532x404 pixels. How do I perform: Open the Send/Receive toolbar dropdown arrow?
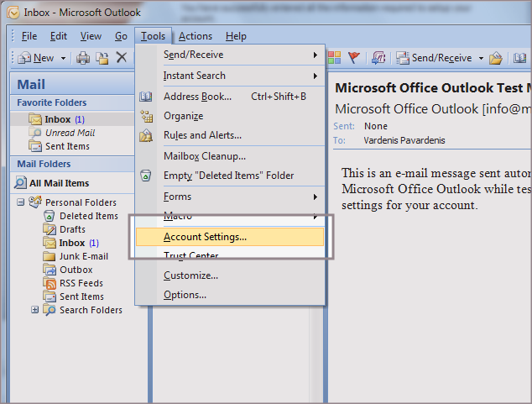pyautogui.click(x=481, y=58)
